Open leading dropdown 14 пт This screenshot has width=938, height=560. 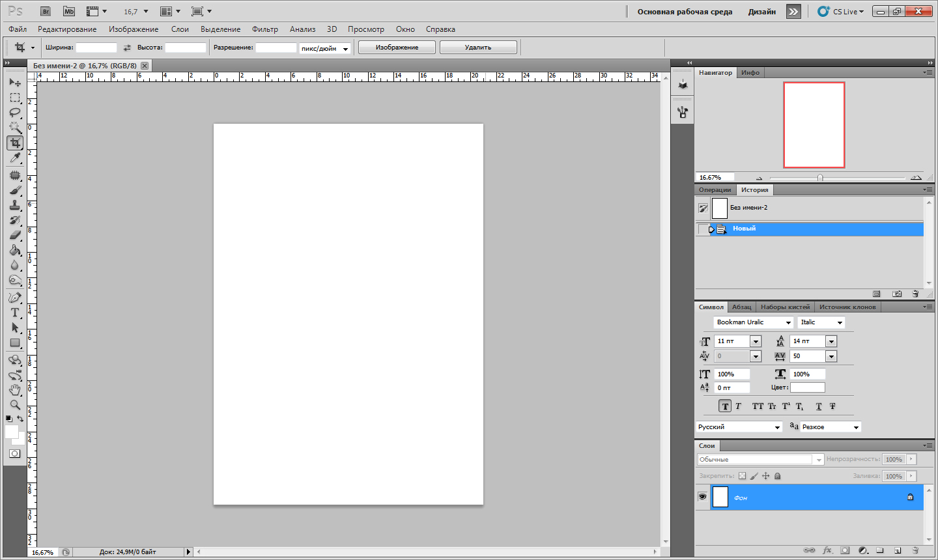(x=831, y=341)
